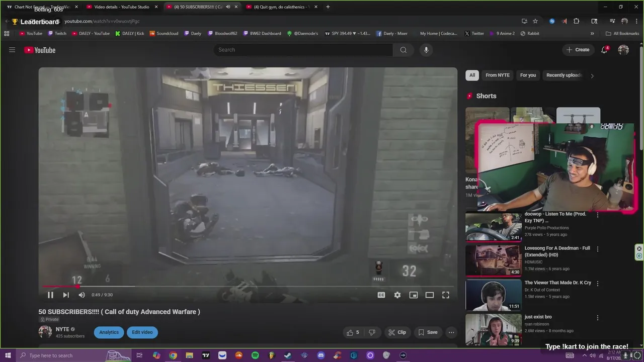Toggle closed captions on the player
Screen dimensions: 644x362
tap(381, 295)
